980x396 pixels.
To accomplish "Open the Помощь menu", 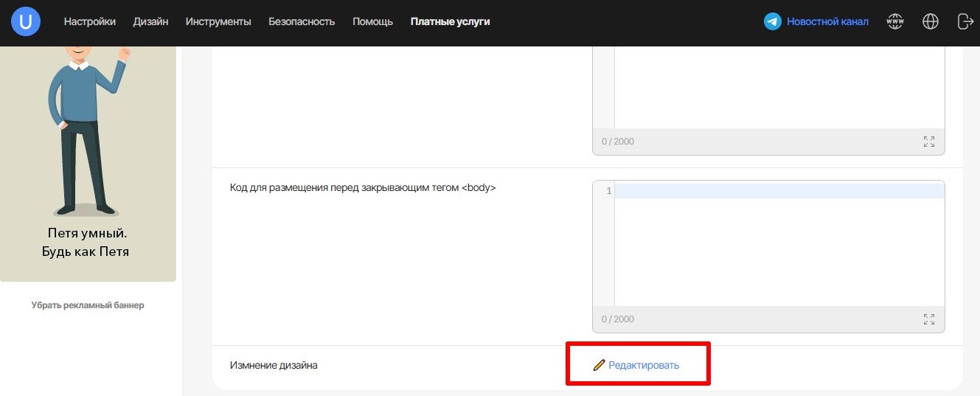I will 372,22.
